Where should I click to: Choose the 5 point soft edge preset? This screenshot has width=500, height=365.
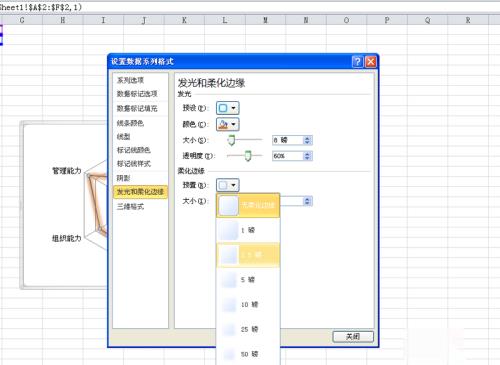point(248,279)
